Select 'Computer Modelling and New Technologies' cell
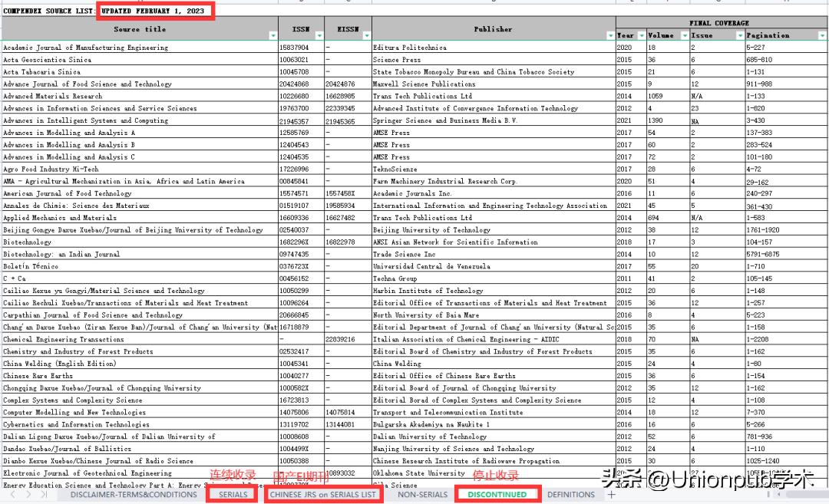The height and width of the screenshot is (504, 829). (140, 412)
